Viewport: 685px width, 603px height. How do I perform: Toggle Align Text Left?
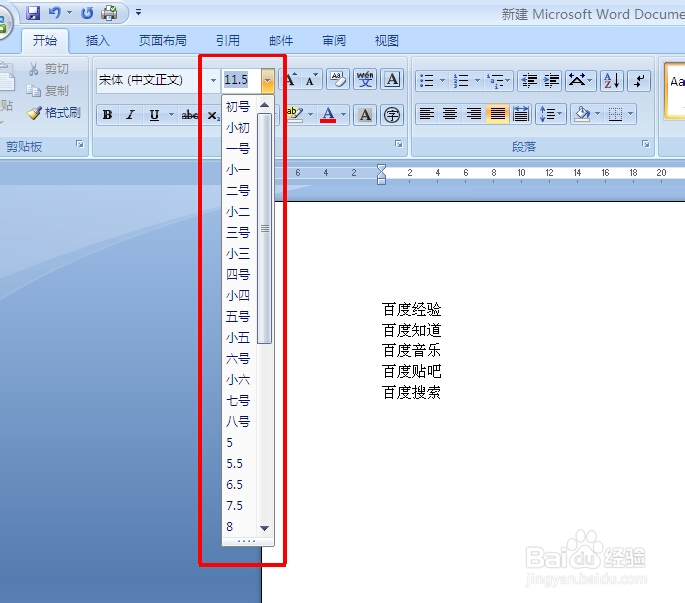tap(426, 114)
